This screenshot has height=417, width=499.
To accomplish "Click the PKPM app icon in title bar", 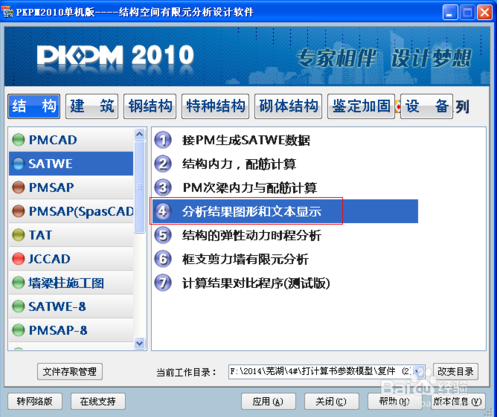I will [7, 12].
